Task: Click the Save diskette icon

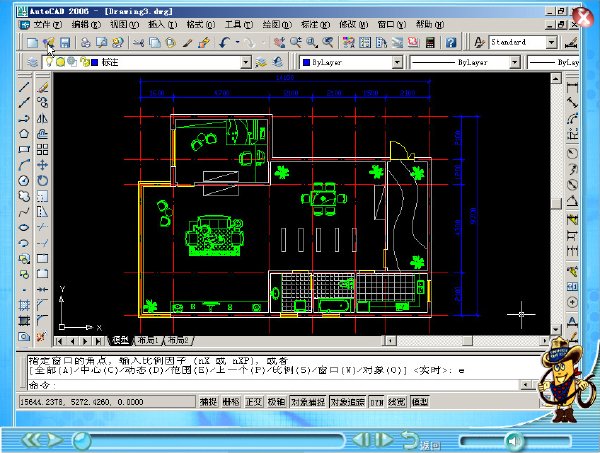Action: [x=65, y=42]
